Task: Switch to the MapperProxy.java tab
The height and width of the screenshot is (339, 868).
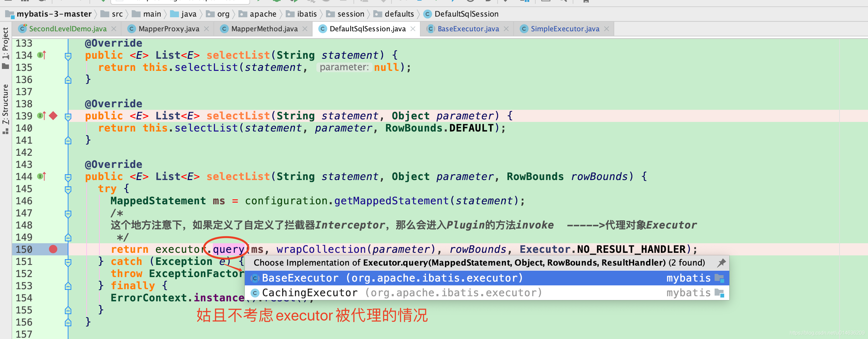Action: click(168, 29)
